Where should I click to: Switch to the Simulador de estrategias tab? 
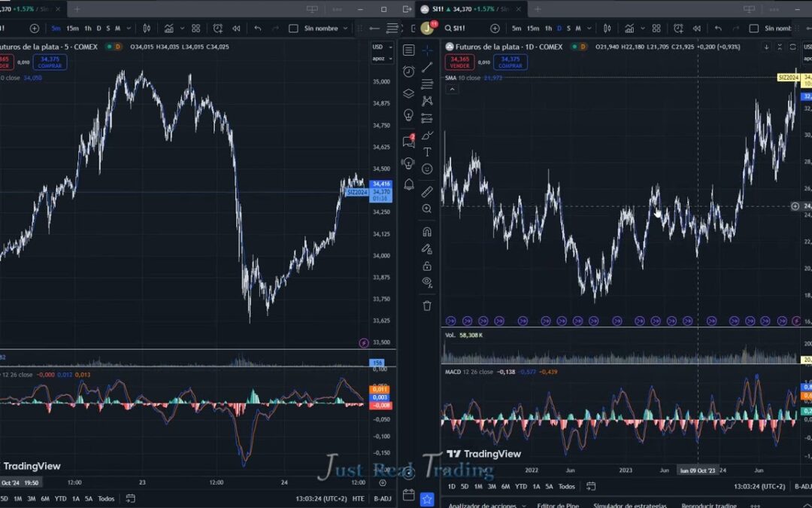coord(630,505)
